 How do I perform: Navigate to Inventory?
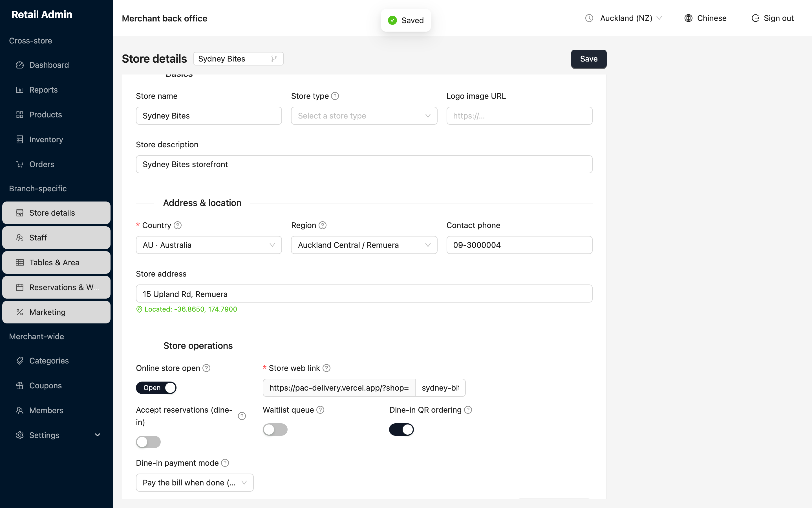coord(56,139)
